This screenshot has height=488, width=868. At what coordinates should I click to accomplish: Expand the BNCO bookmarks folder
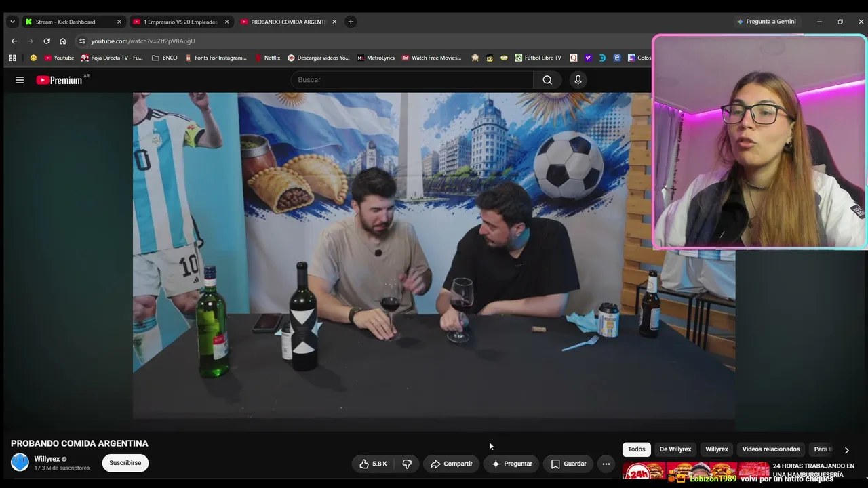165,58
